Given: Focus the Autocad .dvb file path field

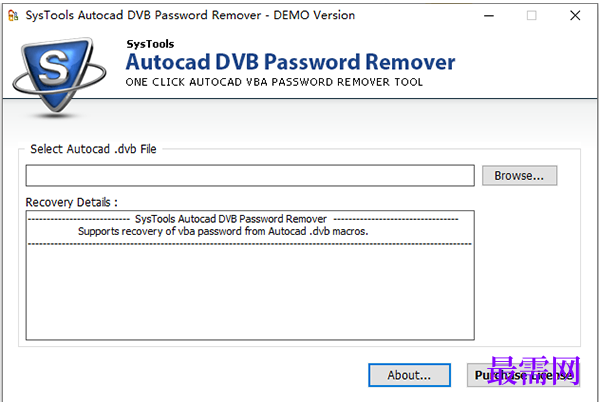Looking at the screenshot, I should [x=250, y=176].
